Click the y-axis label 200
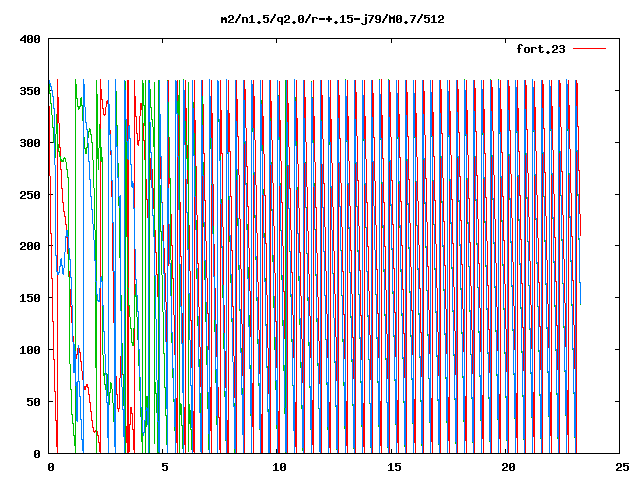The width and height of the screenshot is (640, 480). click(x=30, y=246)
